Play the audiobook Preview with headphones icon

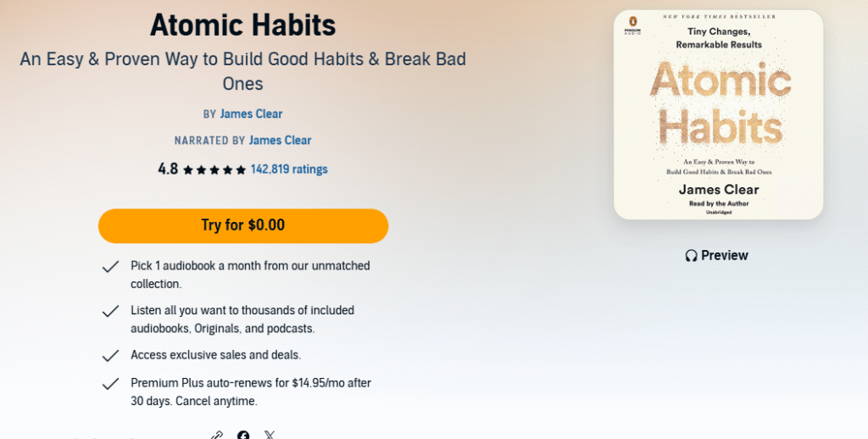tap(716, 255)
